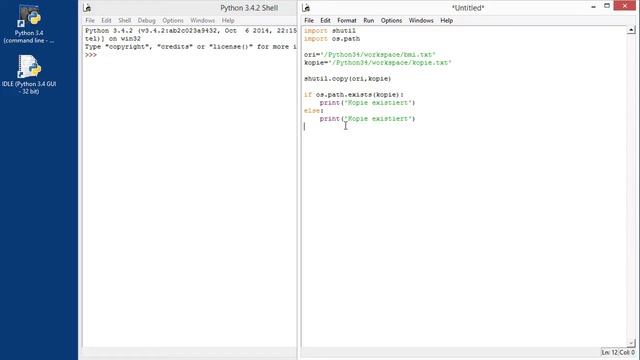Open Format menu in Untitled editor
This screenshot has height=360, width=640.
pos(347,20)
